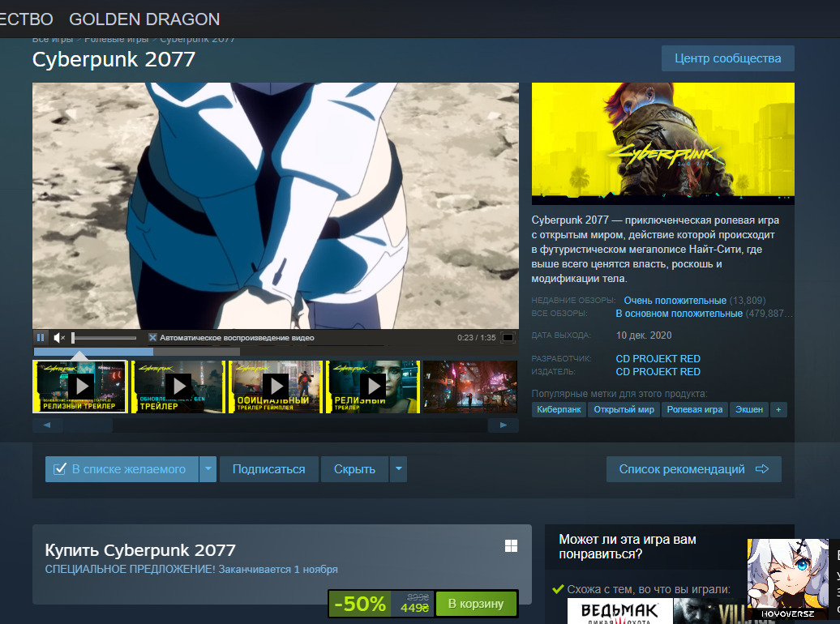
Task: Play the 'Официальный трейлер геймплея' thumbnail
Action: click(x=275, y=387)
